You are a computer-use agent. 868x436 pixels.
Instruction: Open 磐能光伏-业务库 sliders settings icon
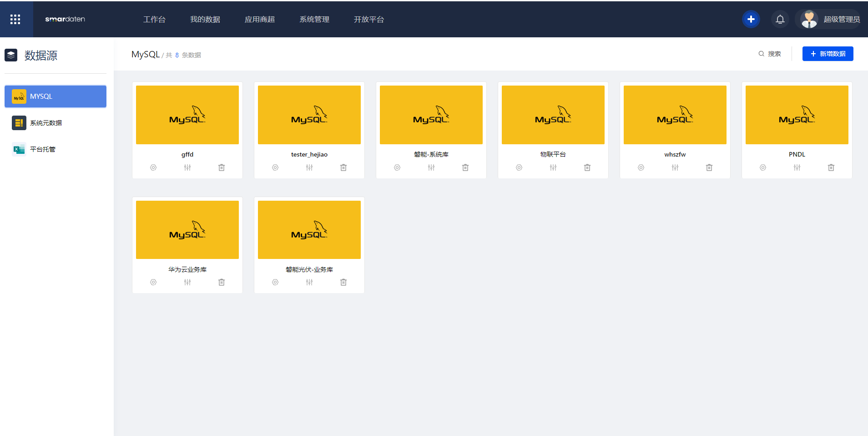coord(309,282)
